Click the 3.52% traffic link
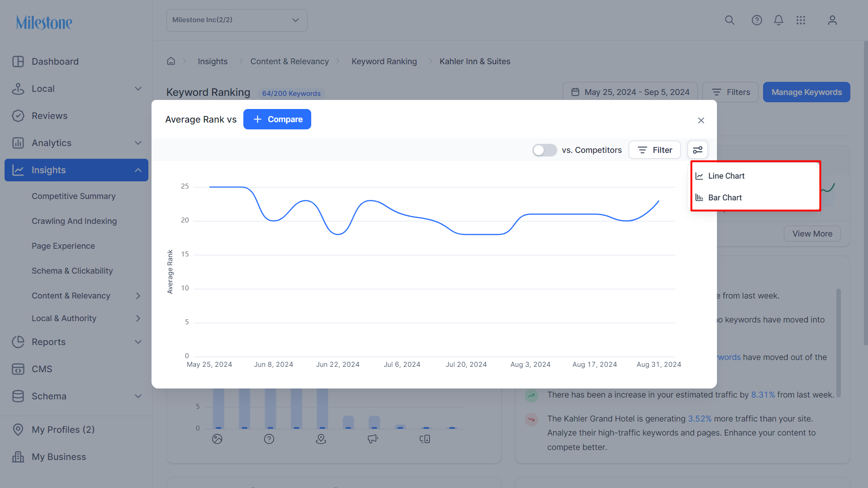The width and height of the screenshot is (868, 488). (700, 419)
